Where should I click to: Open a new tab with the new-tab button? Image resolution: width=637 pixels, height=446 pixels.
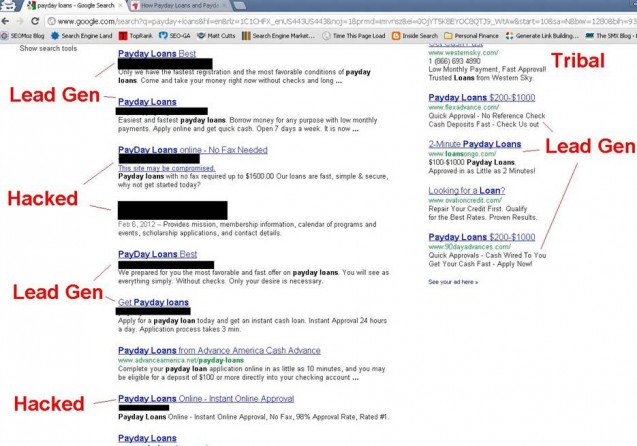click(240, 6)
